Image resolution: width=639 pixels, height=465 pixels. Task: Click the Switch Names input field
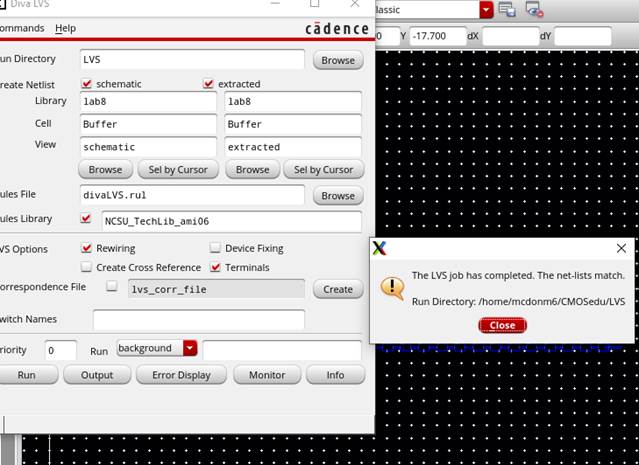tap(198, 320)
